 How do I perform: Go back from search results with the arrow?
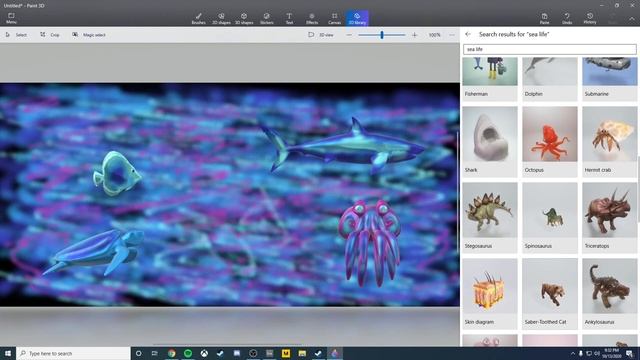click(x=468, y=34)
